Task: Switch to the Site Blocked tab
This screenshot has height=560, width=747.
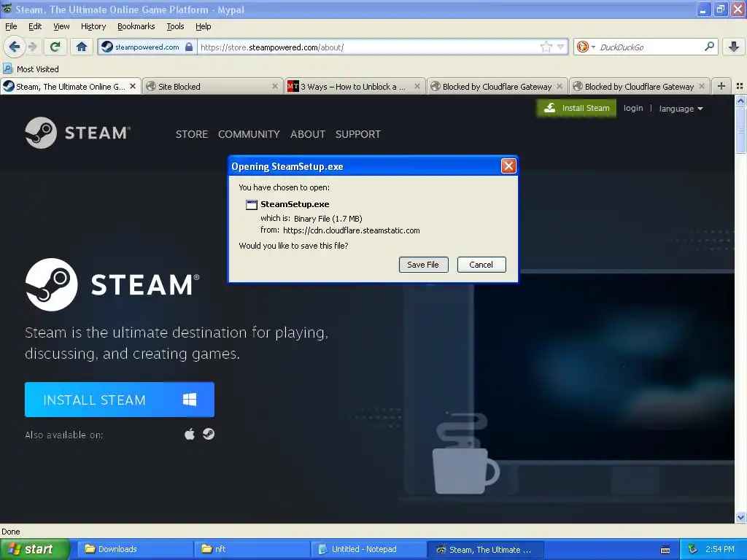Action: (212, 86)
